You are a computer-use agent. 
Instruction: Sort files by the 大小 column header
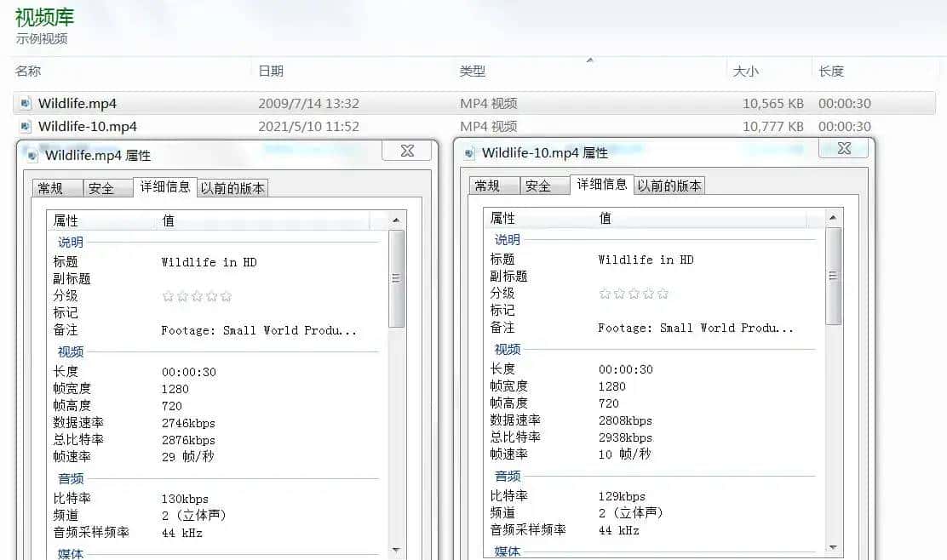747,71
